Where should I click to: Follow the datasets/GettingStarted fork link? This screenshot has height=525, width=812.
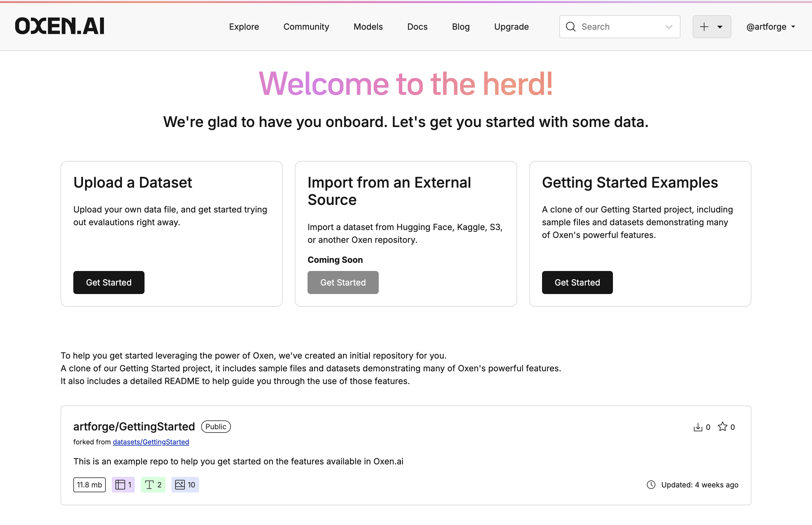point(151,442)
